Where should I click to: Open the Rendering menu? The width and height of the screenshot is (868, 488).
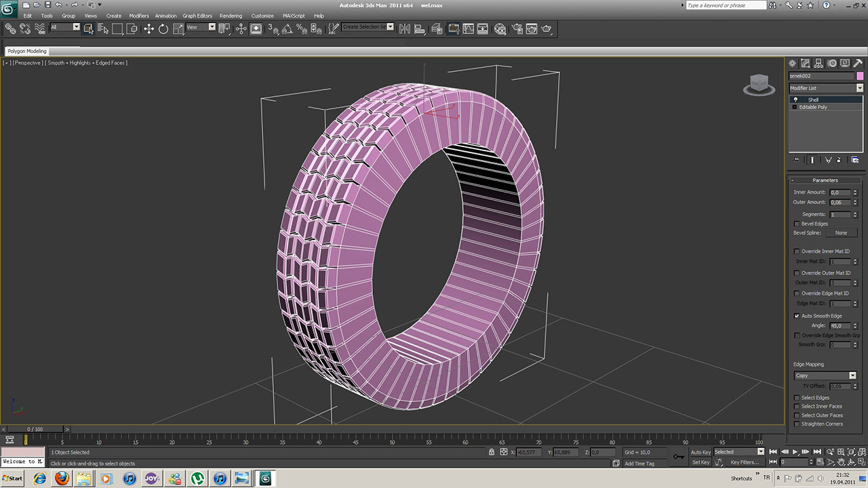pos(231,16)
